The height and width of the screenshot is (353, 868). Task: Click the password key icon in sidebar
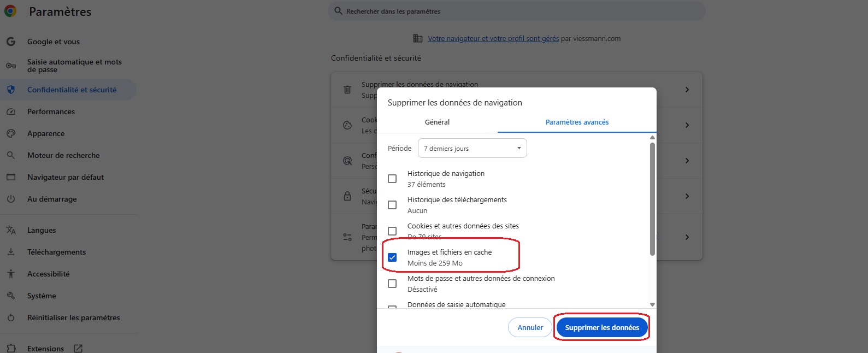click(11, 66)
